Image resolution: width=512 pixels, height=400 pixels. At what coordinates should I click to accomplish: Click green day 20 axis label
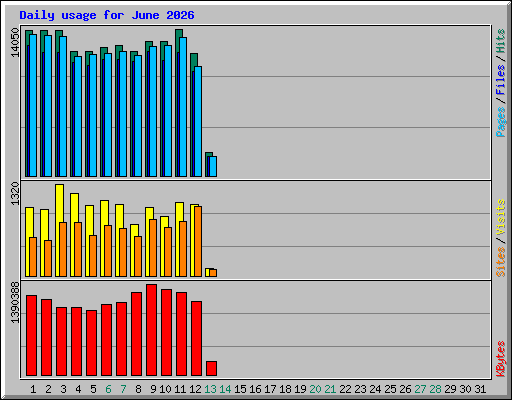click(315, 389)
